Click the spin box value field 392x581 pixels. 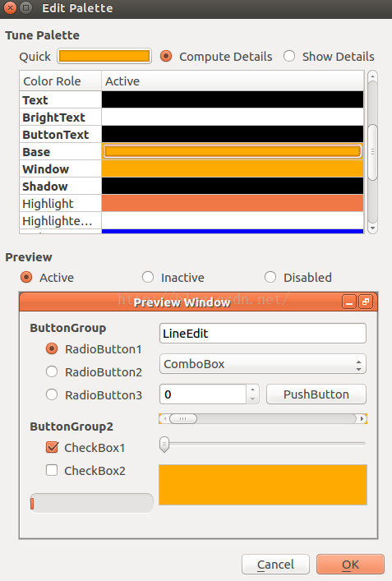203,394
